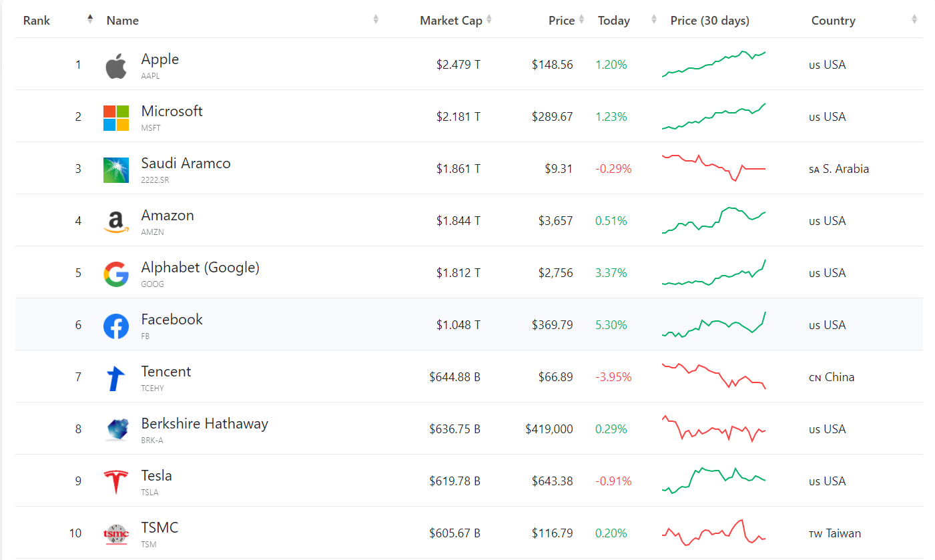935x560 pixels.
Task: Click S. Arabia country label
Action: tap(839, 169)
